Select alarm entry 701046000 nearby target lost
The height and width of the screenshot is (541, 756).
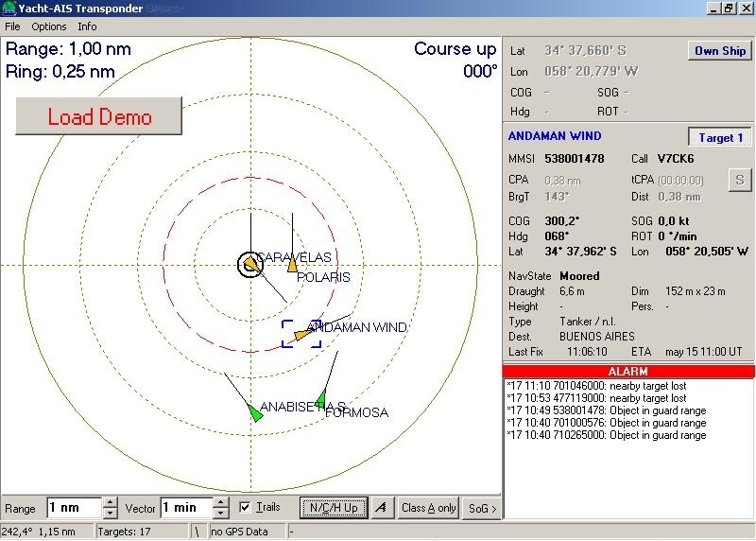click(597, 386)
